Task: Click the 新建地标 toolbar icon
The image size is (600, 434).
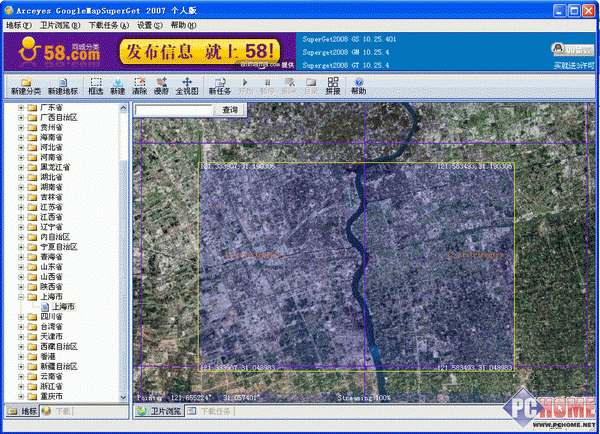Action: point(64,85)
